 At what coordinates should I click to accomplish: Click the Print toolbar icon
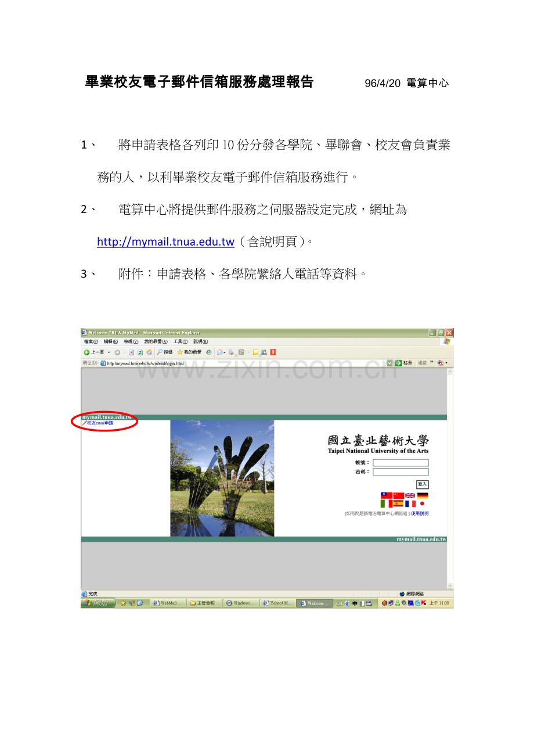click(x=231, y=352)
